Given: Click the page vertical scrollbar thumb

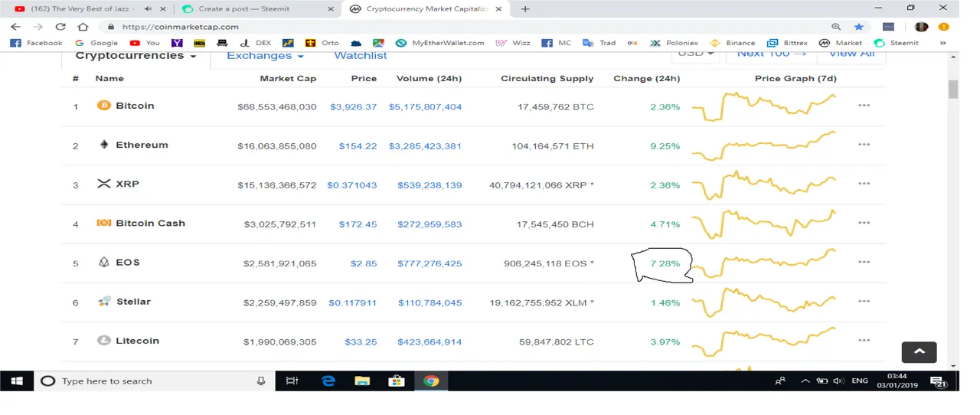Looking at the screenshot, I should click(953, 89).
